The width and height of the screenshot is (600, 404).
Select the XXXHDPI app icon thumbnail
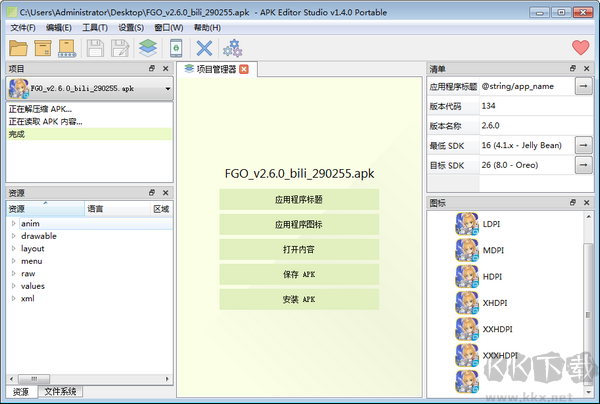pos(467,355)
